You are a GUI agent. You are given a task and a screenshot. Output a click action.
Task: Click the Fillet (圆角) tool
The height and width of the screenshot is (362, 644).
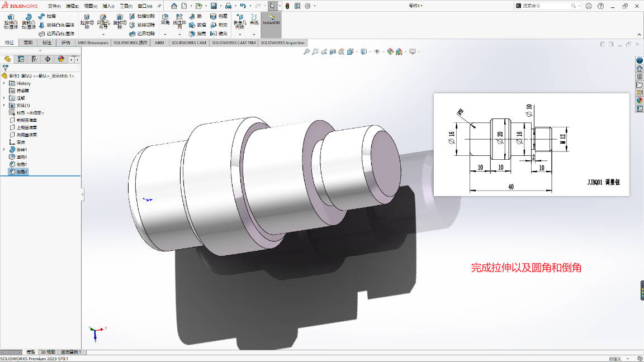click(x=165, y=20)
